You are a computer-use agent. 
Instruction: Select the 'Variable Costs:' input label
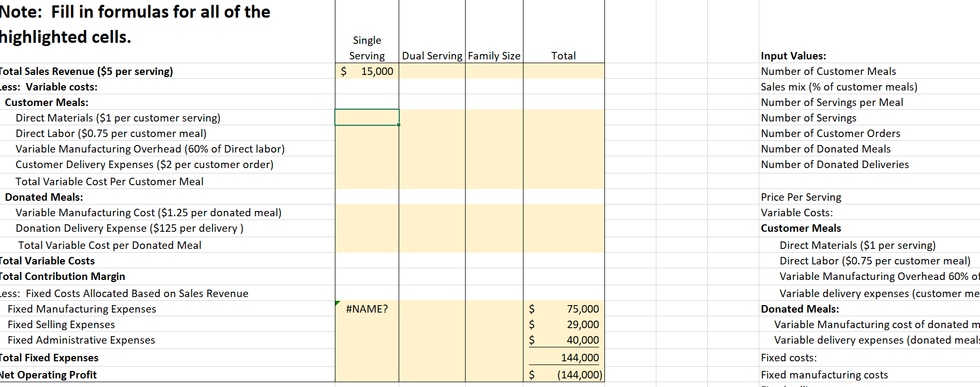click(797, 213)
